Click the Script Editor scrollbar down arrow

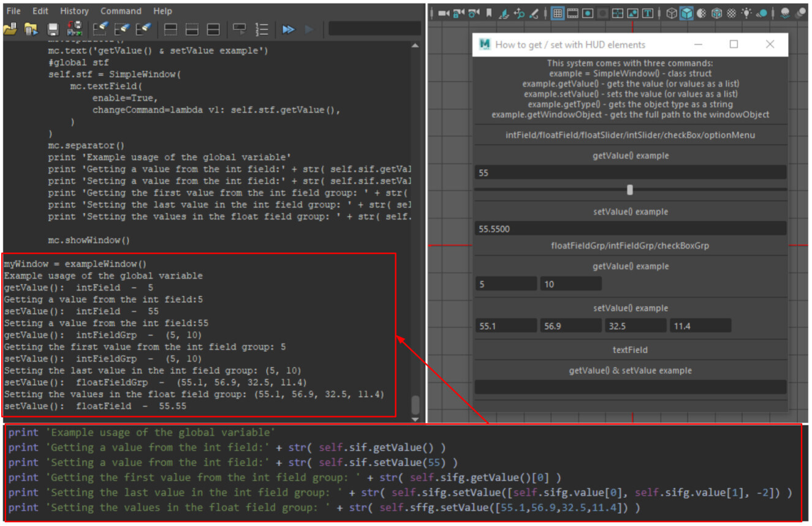[415, 419]
